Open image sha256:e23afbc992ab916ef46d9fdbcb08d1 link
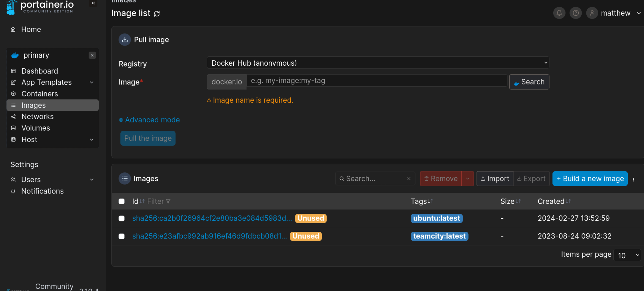Image resolution: width=644 pixels, height=291 pixels. tap(209, 236)
